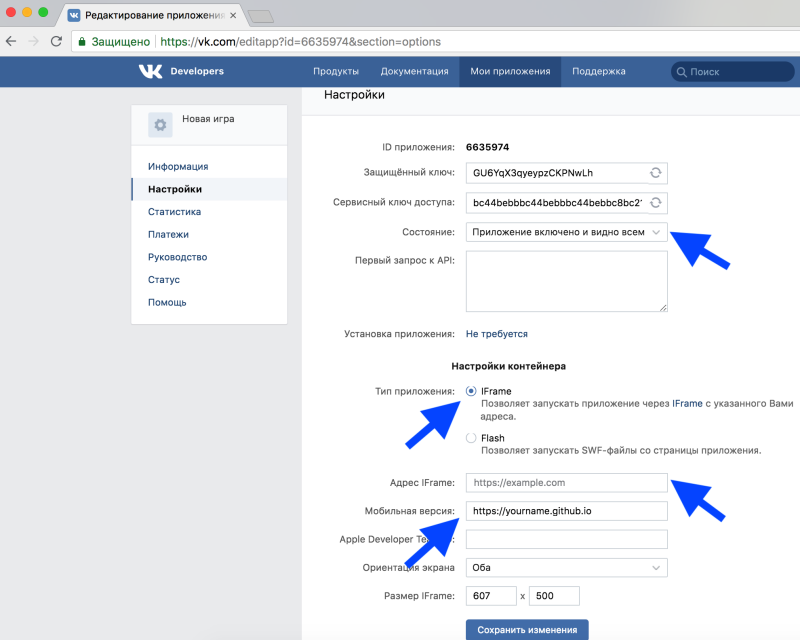Click the Новая игра app title

click(208, 119)
